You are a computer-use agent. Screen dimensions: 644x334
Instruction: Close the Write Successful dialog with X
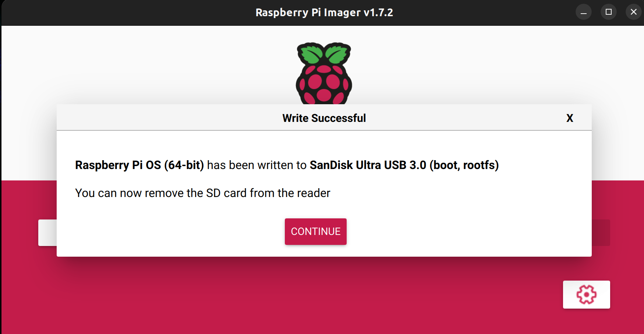pos(570,118)
